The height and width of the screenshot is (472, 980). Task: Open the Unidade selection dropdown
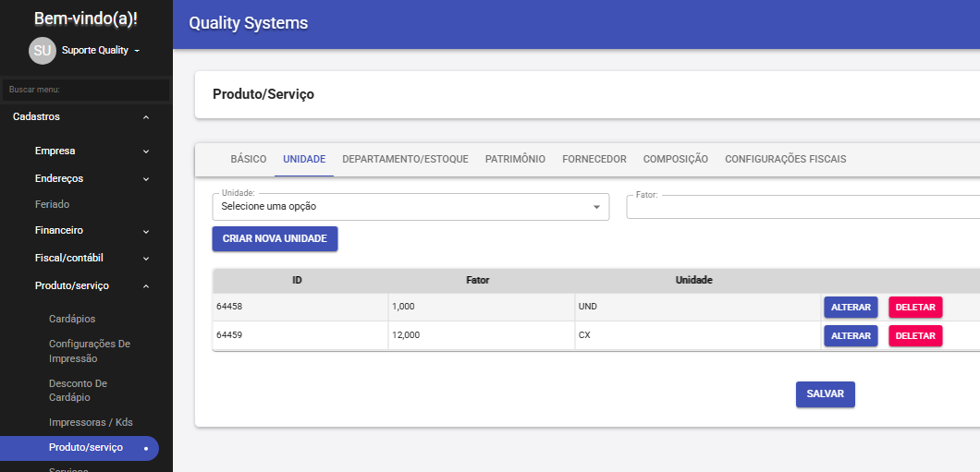pyautogui.click(x=410, y=207)
